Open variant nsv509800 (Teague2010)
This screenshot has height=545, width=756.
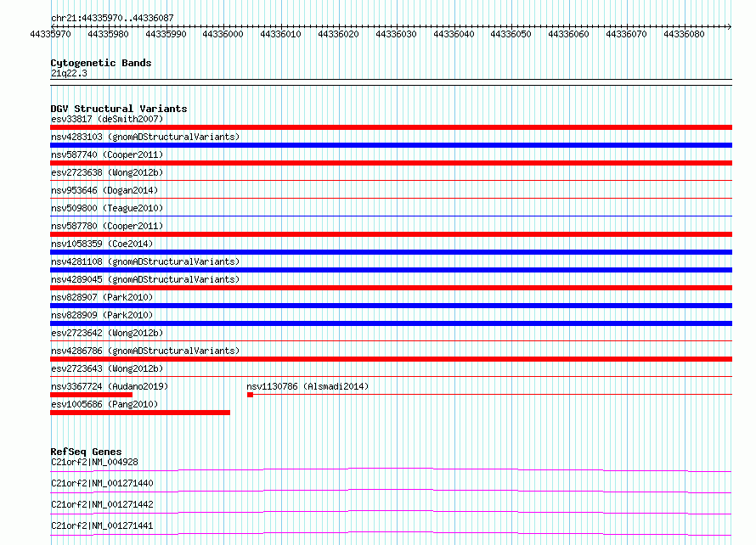[107, 208]
